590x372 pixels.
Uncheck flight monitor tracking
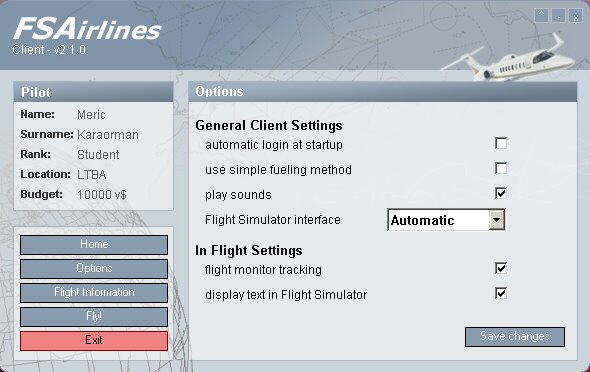(x=501, y=268)
